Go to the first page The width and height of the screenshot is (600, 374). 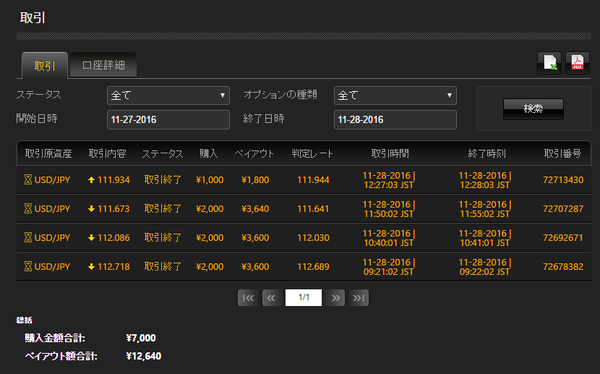[x=248, y=298]
